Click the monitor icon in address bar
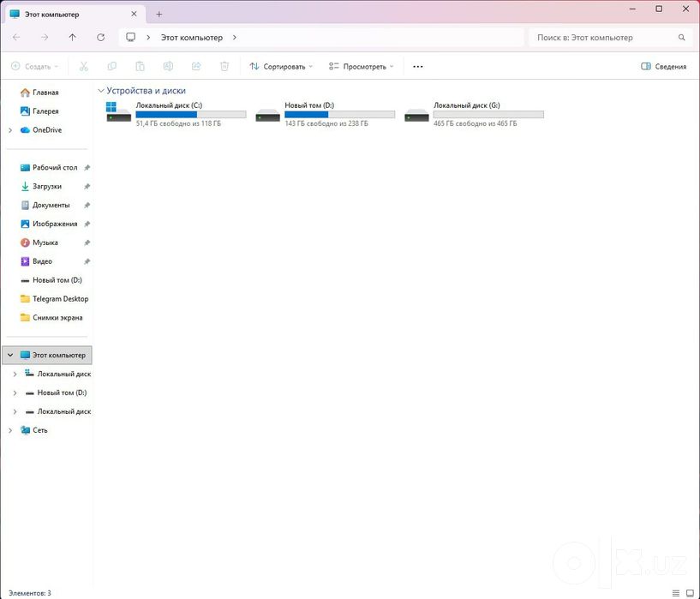The image size is (700, 599). 130,38
